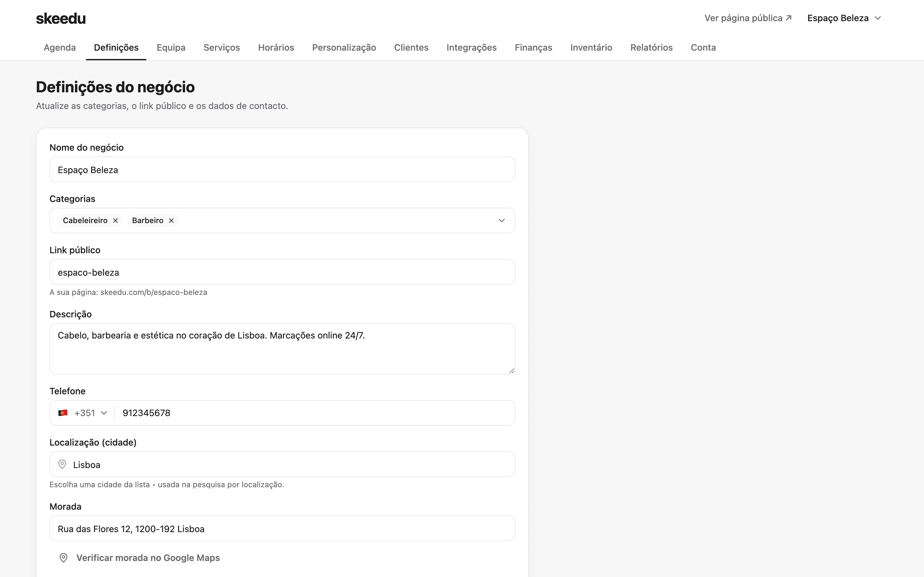Click the location pin in Lisboa field

(62, 464)
